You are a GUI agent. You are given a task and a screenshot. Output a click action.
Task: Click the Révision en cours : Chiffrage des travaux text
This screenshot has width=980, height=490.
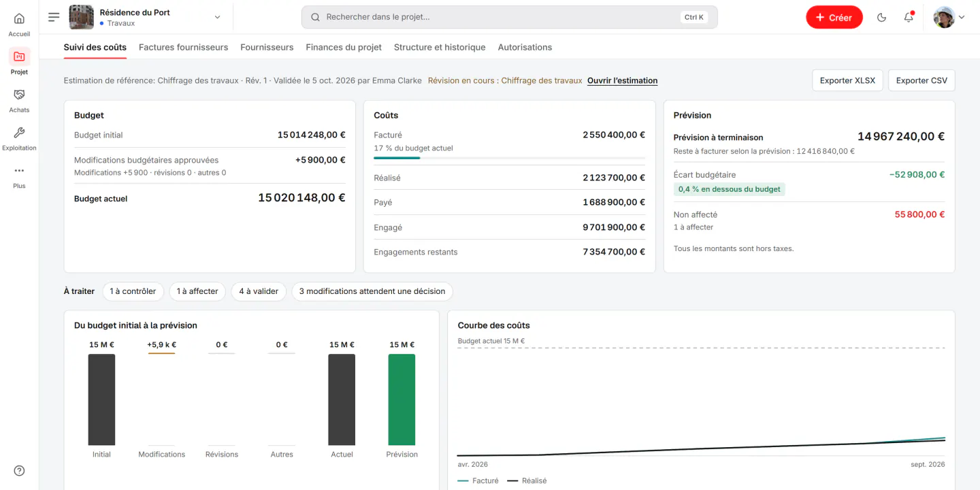pos(505,80)
